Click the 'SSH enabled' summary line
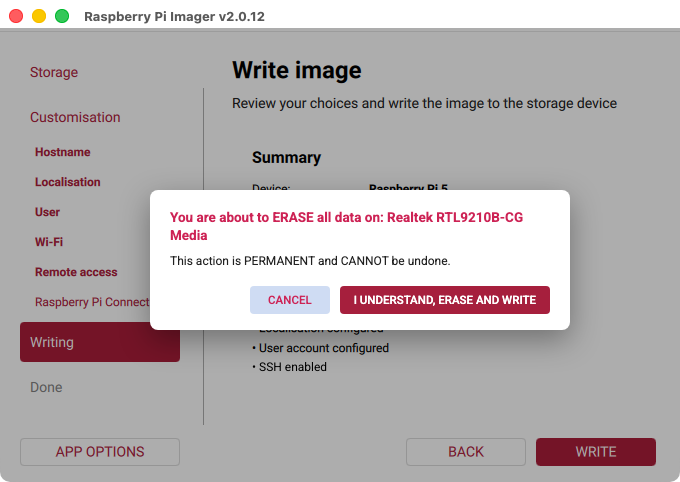Image resolution: width=680 pixels, height=482 pixels. 290,367
